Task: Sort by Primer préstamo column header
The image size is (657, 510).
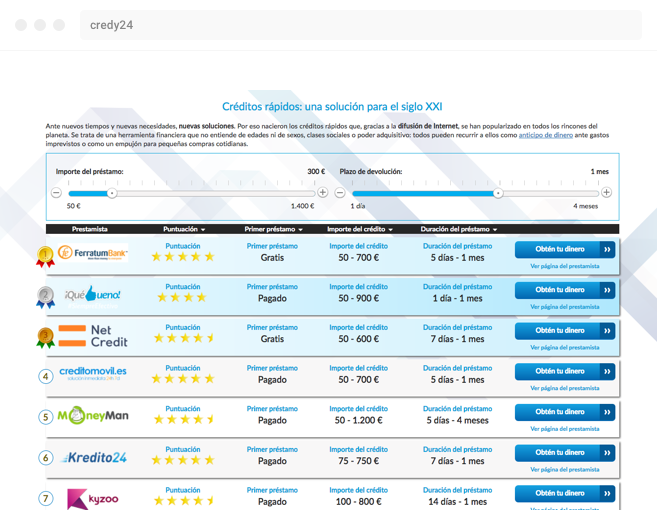Action: pyautogui.click(x=273, y=229)
